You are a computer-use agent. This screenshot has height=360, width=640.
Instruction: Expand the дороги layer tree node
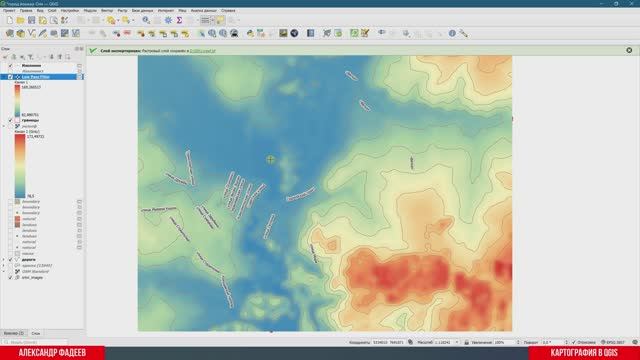pyautogui.click(x=4, y=259)
